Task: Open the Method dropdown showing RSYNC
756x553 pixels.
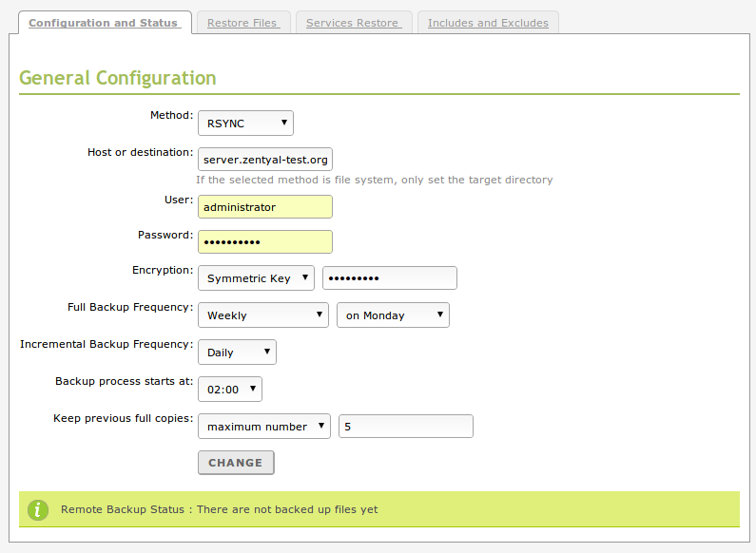Action: [245, 123]
